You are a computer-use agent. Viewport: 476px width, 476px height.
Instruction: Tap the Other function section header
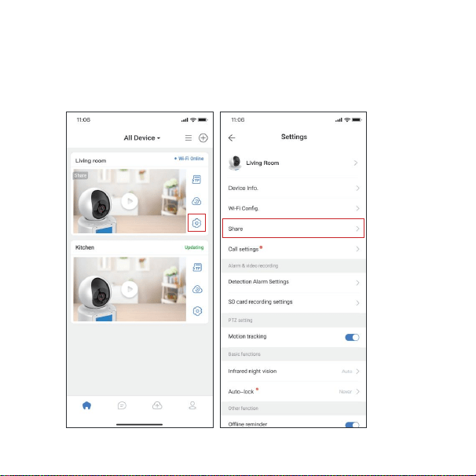[243, 408]
